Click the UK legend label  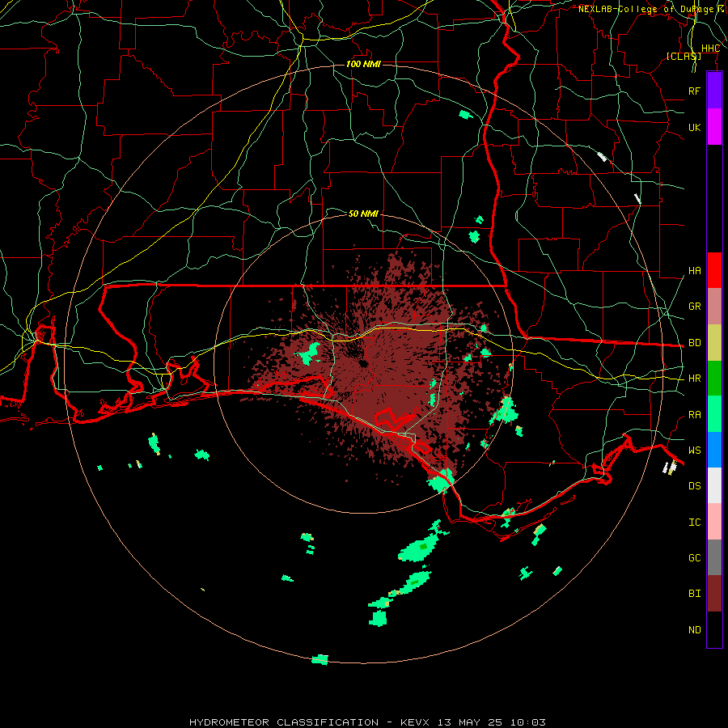coord(694,127)
